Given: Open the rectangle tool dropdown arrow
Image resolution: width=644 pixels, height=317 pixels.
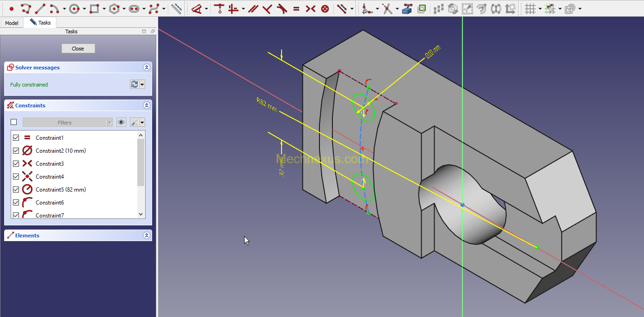Looking at the screenshot, I should pos(104,9).
